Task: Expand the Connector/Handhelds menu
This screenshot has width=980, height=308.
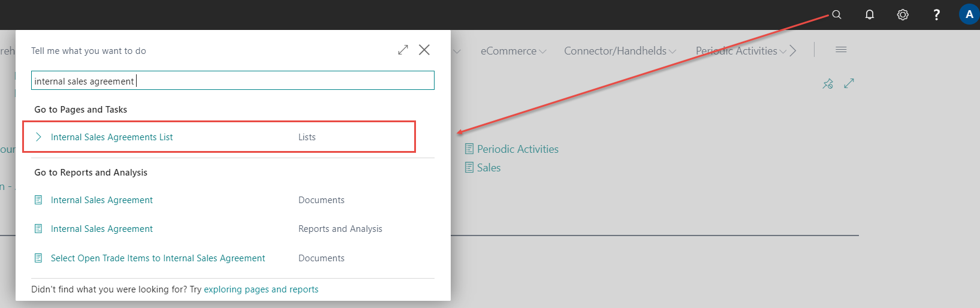Action: [x=619, y=51]
